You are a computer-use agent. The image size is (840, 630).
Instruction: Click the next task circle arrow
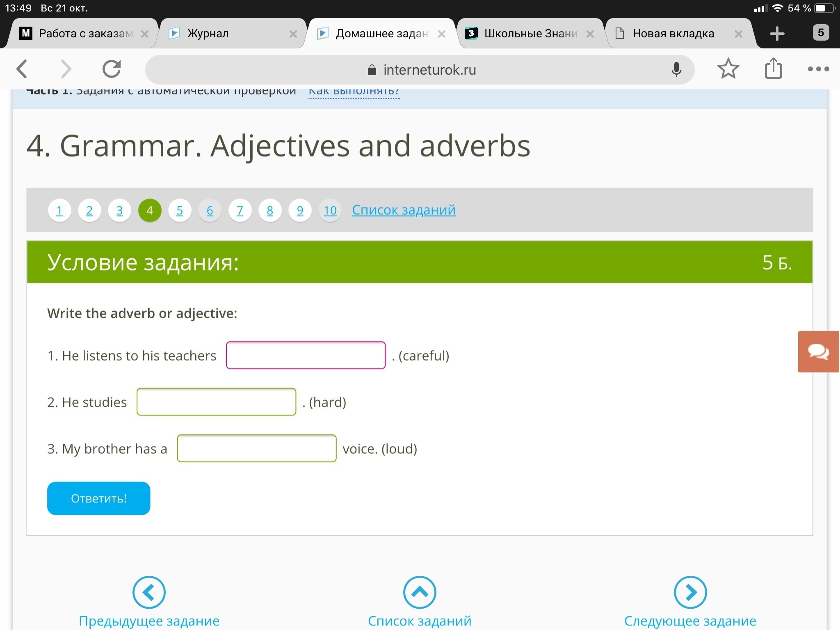point(690,592)
